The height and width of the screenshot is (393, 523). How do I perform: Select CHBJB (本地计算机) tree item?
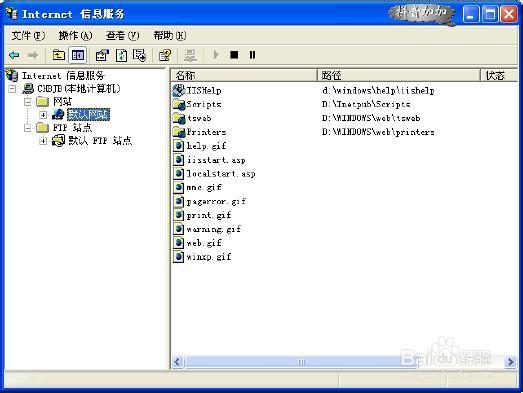point(79,88)
